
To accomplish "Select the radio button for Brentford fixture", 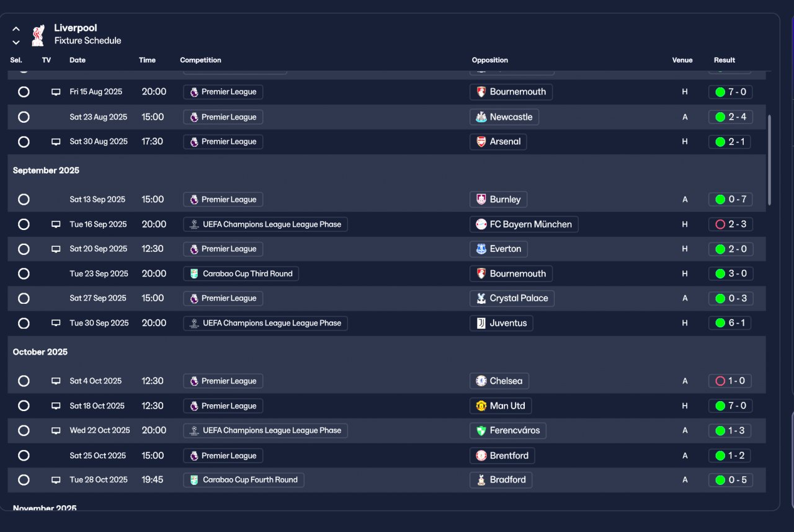I will tap(24, 456).
